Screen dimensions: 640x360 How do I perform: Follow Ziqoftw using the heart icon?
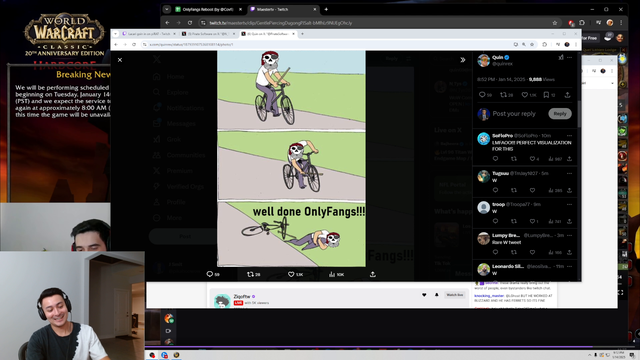pyautogui.click(x=424, y=295)
